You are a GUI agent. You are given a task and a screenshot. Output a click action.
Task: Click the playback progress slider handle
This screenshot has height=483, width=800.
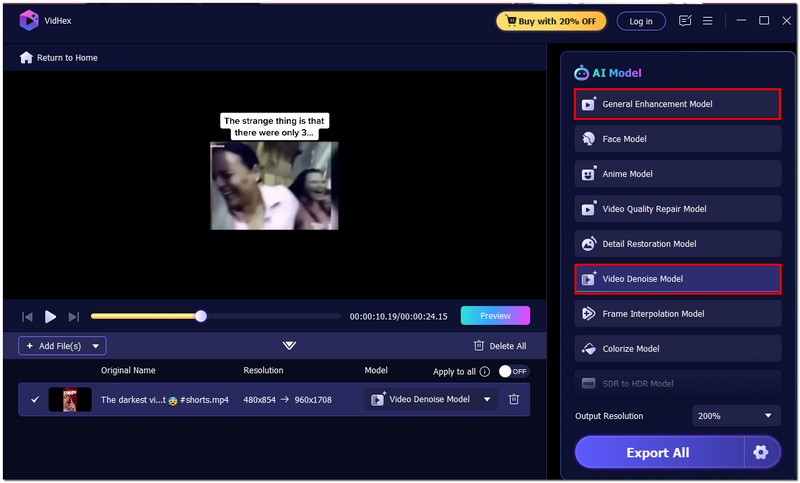201,316
